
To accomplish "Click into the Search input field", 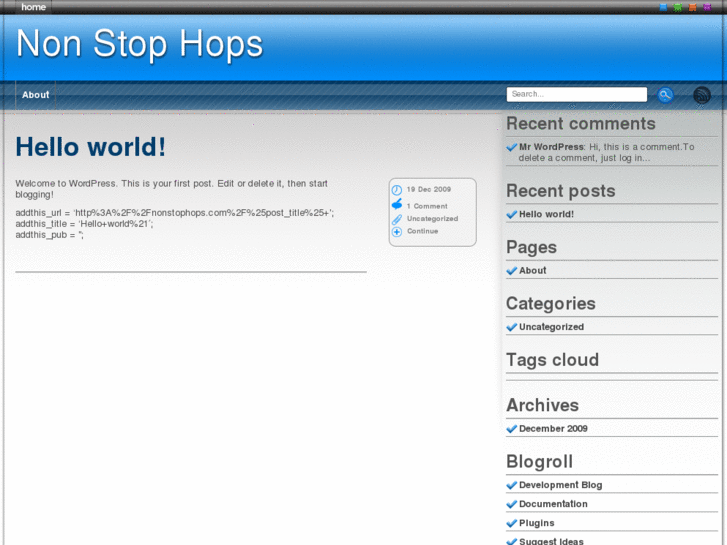I will 576,94.
